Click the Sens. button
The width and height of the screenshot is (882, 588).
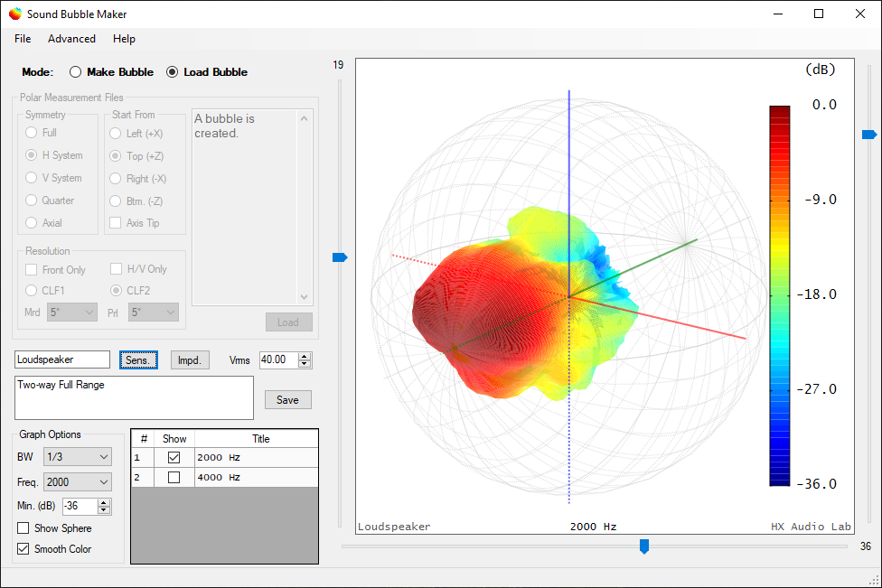click(138, 360)
